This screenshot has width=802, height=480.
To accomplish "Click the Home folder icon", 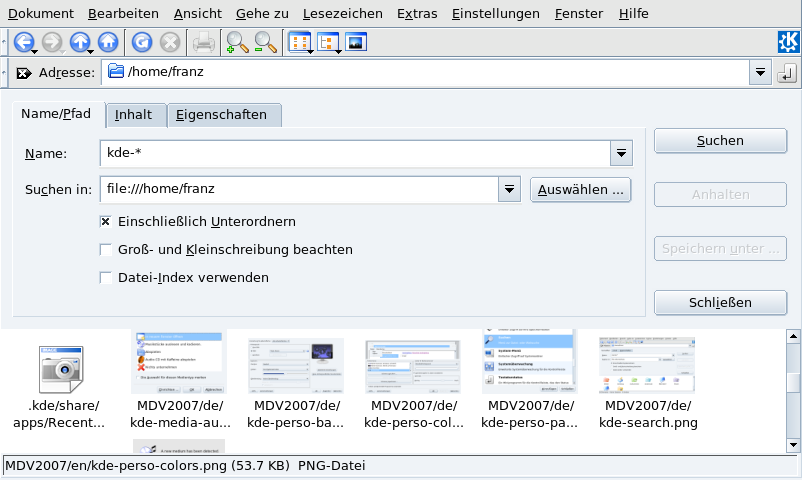I will coord(107,42).
